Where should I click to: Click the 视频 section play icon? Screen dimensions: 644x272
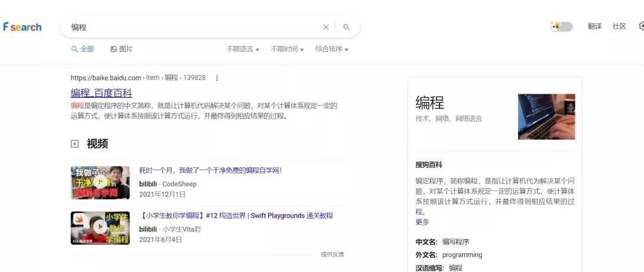tap(75, 144)
